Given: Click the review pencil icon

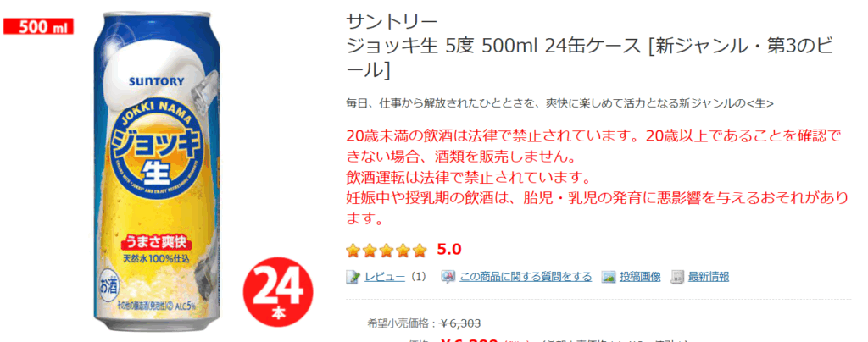Looking at the screenshot, I should pyautogui.click(x=353, y=277).
